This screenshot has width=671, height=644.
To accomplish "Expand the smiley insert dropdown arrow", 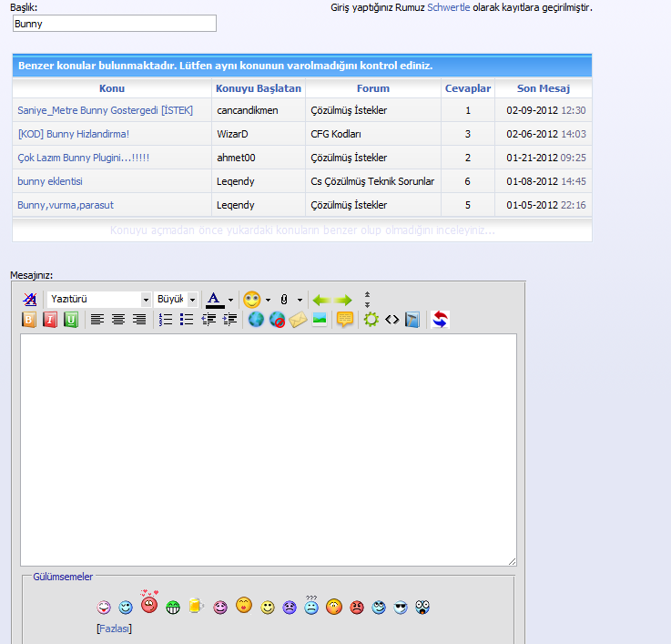I will click(x=268, y=300).
